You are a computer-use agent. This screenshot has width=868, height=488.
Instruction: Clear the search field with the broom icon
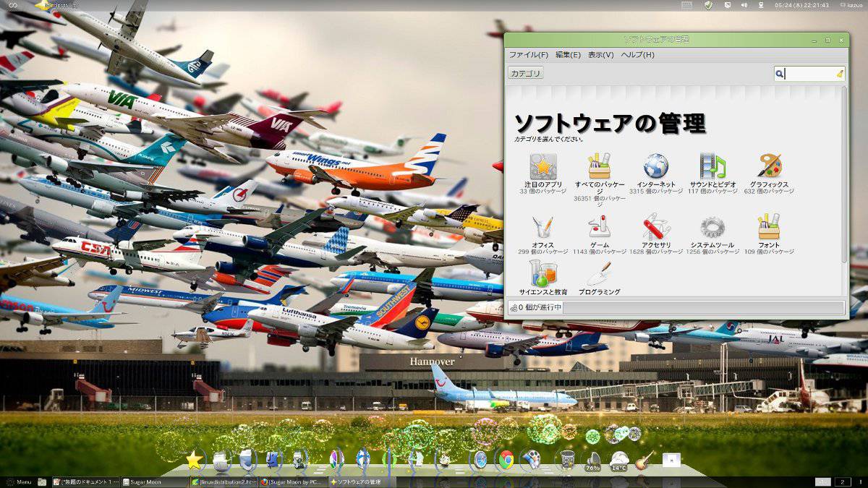[x=839, y=73]
